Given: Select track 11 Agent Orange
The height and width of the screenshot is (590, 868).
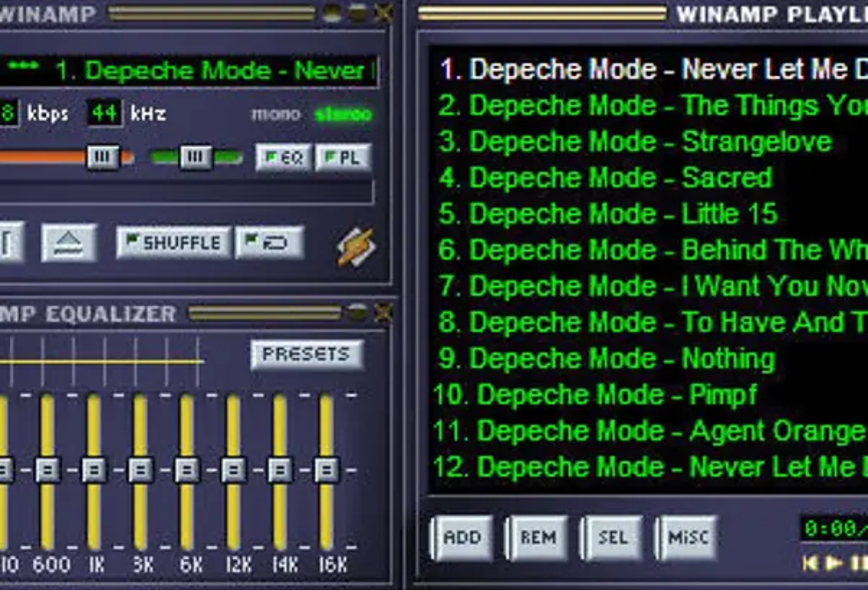Looking at the screenshot, I should 649,431.
